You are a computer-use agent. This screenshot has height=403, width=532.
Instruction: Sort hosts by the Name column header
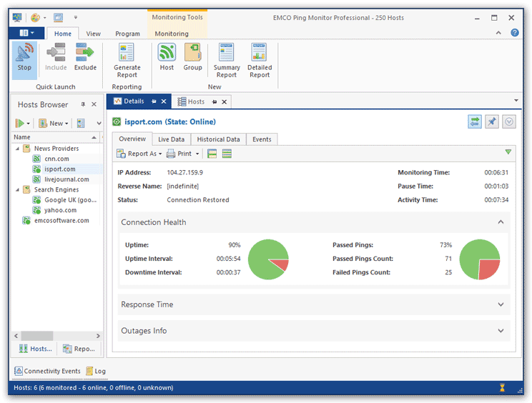point(55,137)
